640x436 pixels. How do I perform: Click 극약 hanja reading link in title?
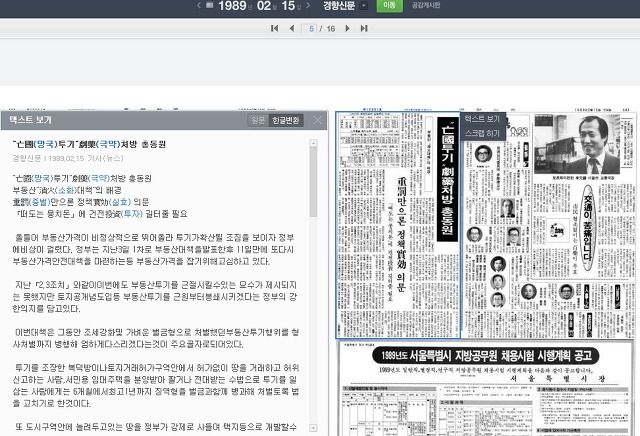pyautogui.click(x=108, y=144)
